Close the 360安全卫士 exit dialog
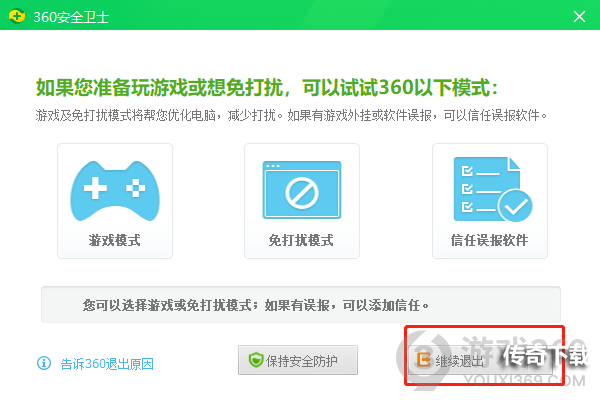This screenshot has height=400, width=600. (579, 16)
